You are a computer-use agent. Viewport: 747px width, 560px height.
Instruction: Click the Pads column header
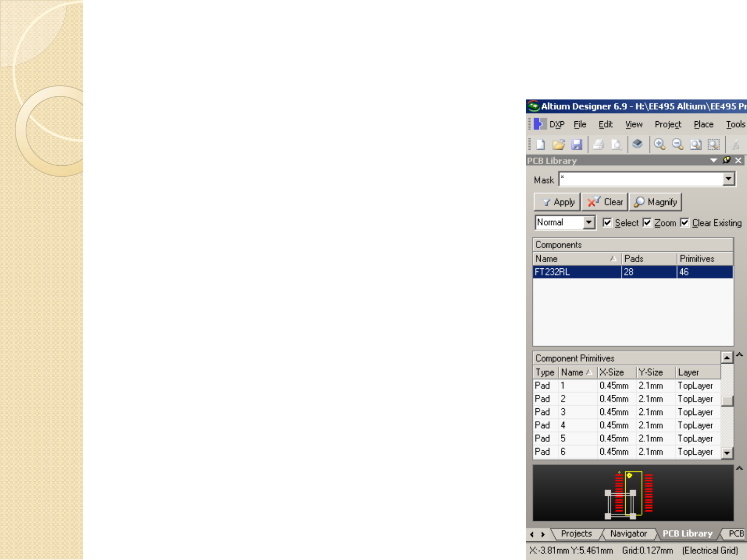pyautogui.click(x=649, y=259)
